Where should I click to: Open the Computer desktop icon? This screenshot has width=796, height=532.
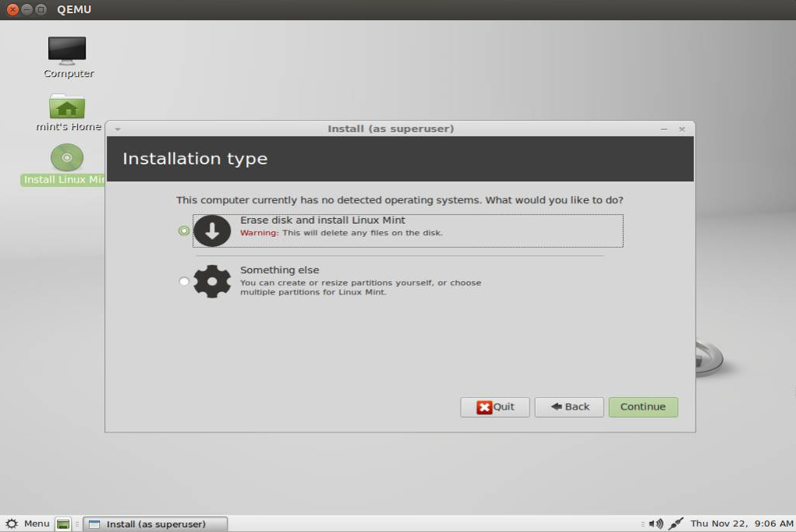point(67,51)
